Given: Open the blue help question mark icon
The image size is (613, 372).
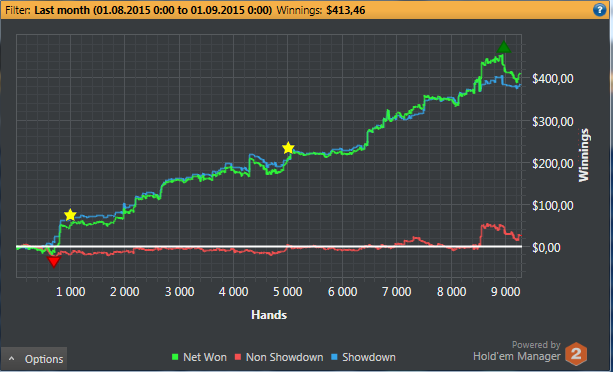Looking at the screenshot, I should [x=599, y=9].
